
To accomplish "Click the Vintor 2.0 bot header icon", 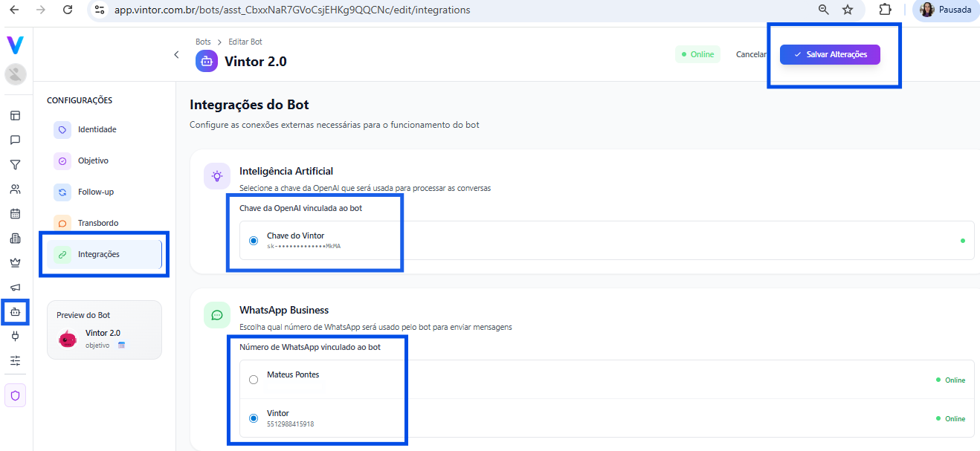I will [x=207, y=60].
